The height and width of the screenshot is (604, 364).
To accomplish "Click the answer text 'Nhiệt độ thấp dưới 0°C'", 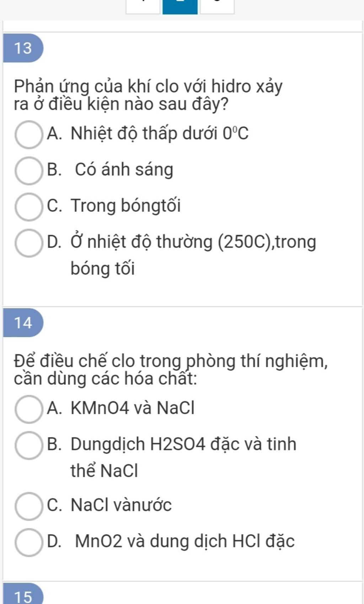I will point(160,134).
